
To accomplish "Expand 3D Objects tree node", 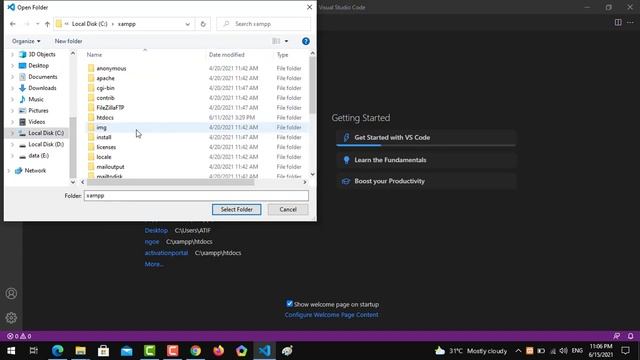I will coord(12,54).
